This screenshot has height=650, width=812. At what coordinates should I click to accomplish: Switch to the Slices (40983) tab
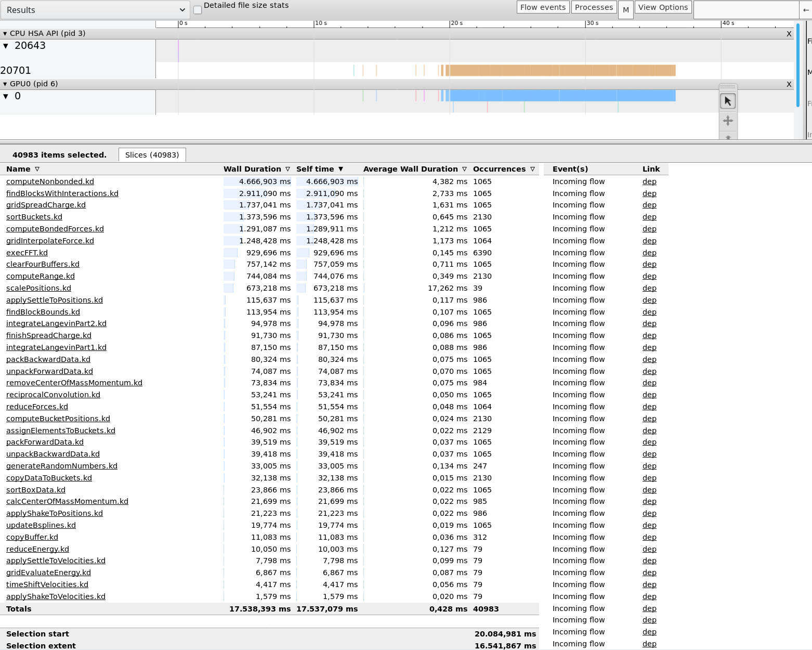pos(152,154)
